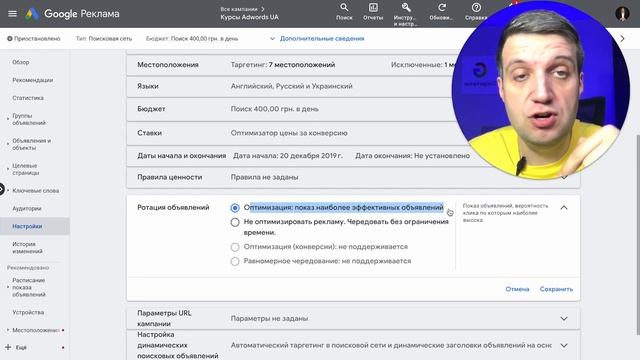
Task: Select Не оптимизировать рекламу option
Action: coord(235,222)
